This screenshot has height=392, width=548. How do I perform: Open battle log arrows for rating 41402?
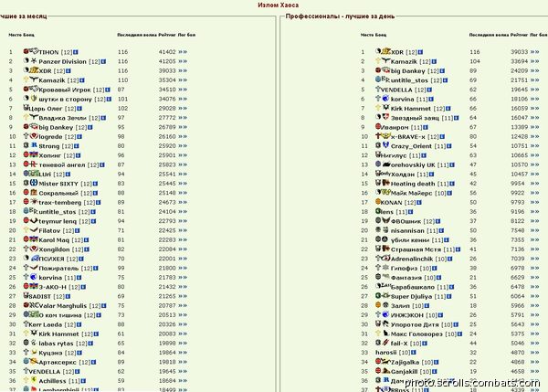pos(183,52)
